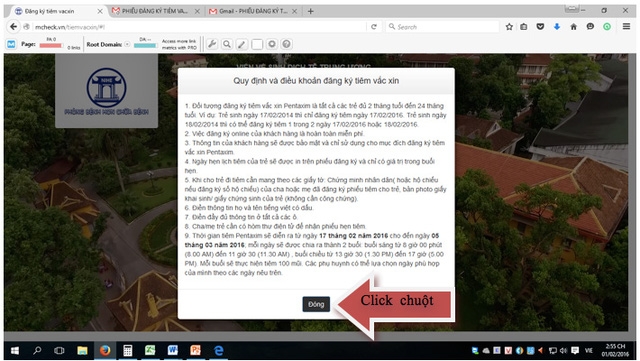Switch to PHIẾU ĐĂNG KÝ TIÊM VA... tab

pos(155,11)
